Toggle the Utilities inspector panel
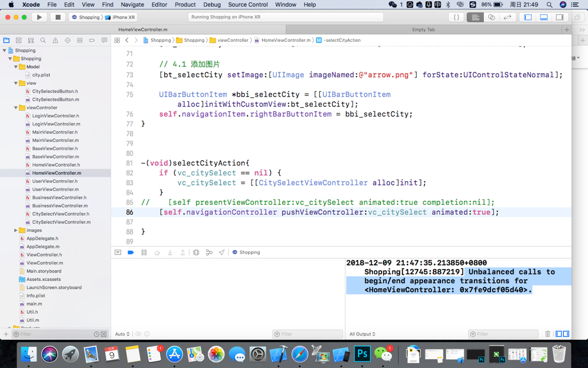 pyautogui.click(x=560, y=17)
